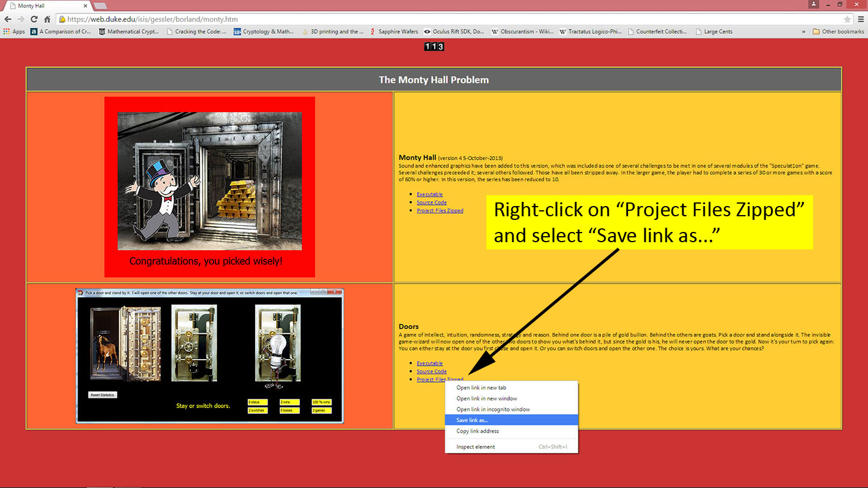Image resolution: width=868 pixels, height=488 pixels.
Task: Open the 'Cryptology & Math...' bookmark
Action: [x=264, y=31]
